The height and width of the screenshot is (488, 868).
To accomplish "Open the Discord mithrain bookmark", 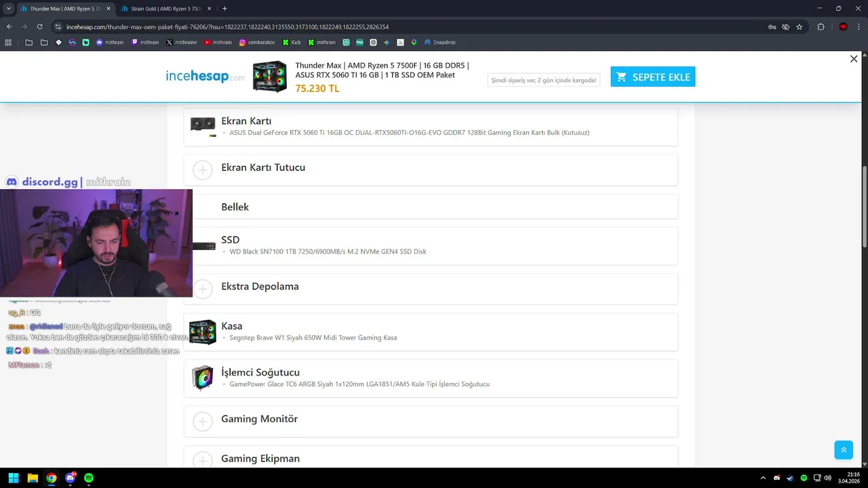I will coord(110,42).
